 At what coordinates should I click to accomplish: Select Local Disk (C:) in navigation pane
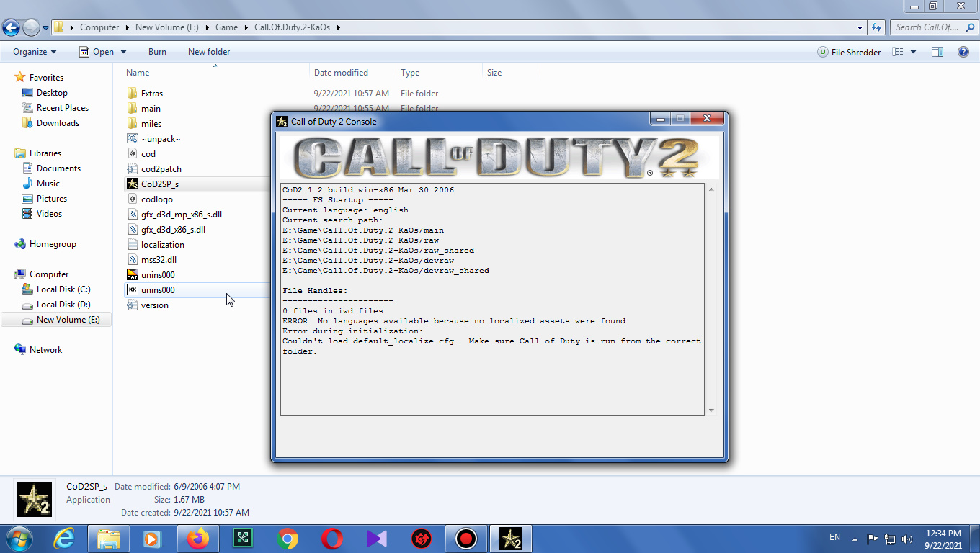click(63, 289)
